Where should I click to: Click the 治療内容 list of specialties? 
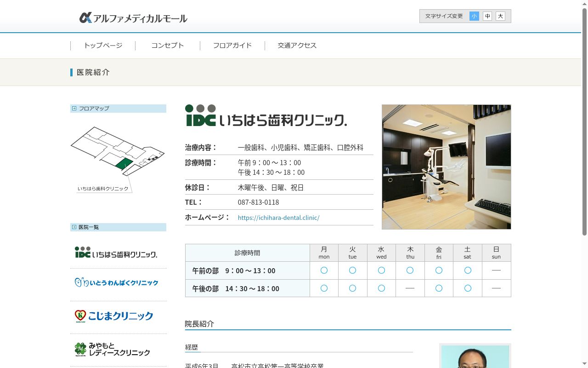point(300,148)
